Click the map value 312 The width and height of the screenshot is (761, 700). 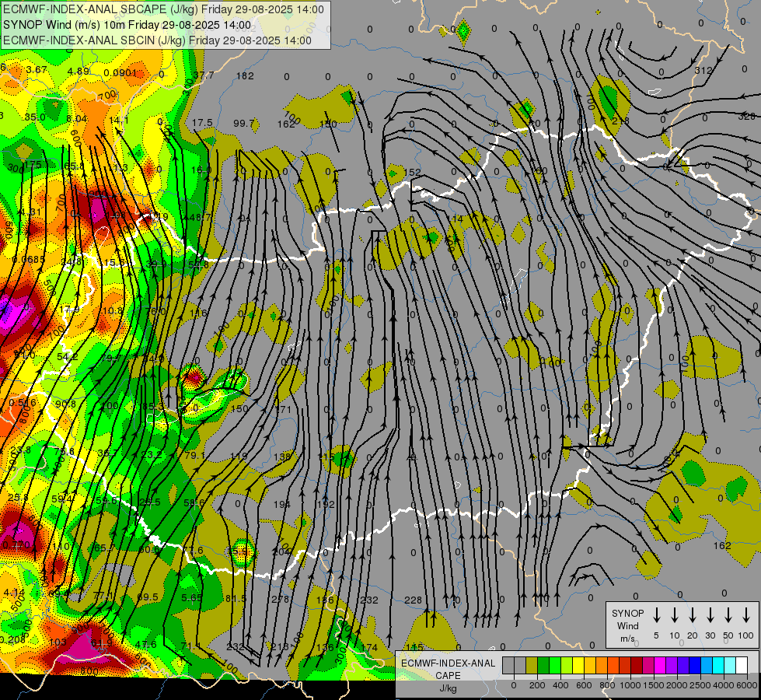pyautogui.click(x=703, y=71)
